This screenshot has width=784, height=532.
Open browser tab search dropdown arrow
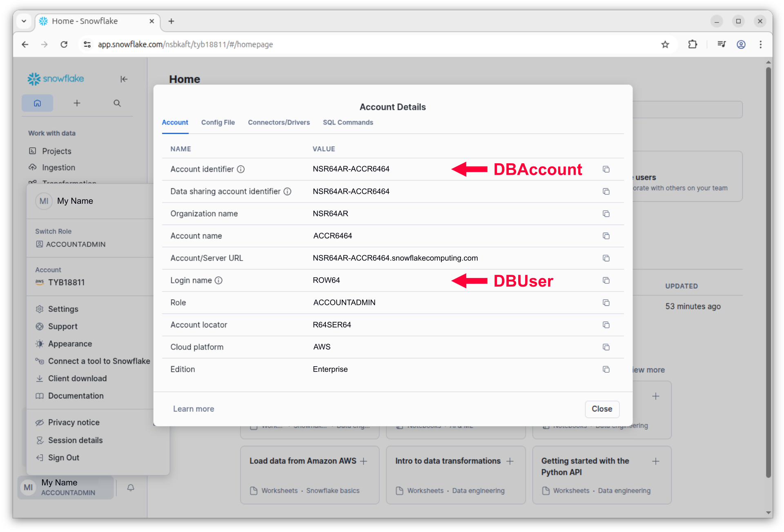24,21
